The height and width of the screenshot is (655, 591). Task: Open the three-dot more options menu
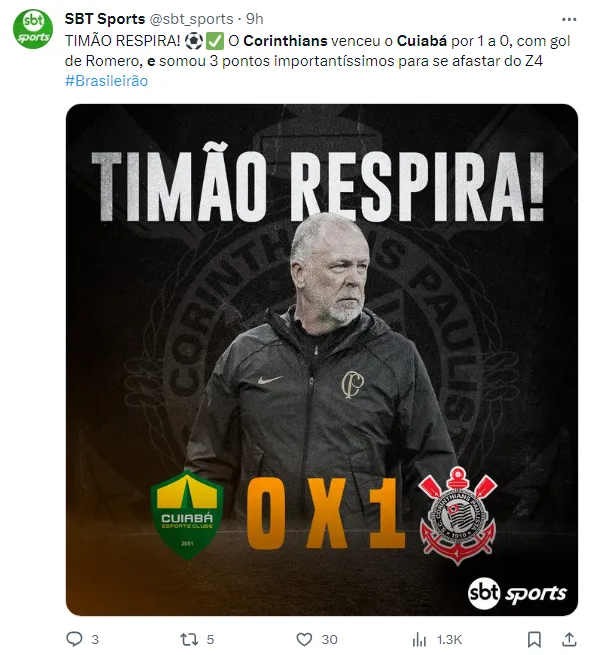[x=569, y=19]
